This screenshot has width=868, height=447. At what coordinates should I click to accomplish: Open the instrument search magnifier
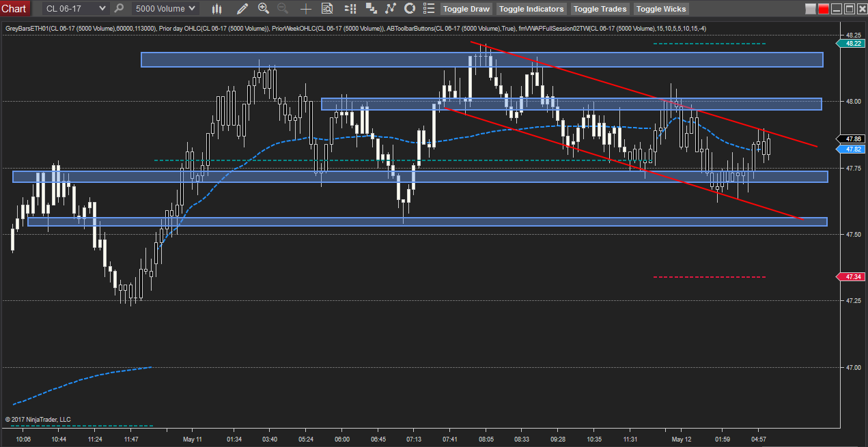(120, 9)
